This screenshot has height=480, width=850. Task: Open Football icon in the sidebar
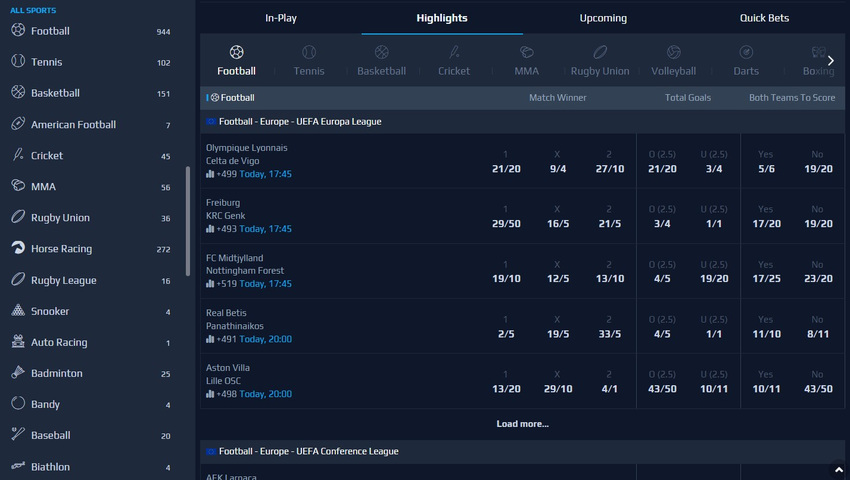coord(18,30)
